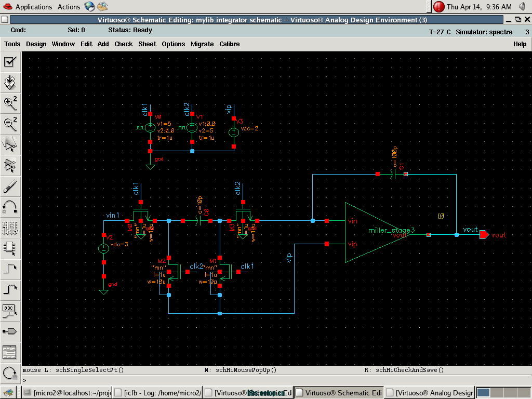Open the Sheet menu
This screenshot has height=399, width=532.
coord(147,44)
